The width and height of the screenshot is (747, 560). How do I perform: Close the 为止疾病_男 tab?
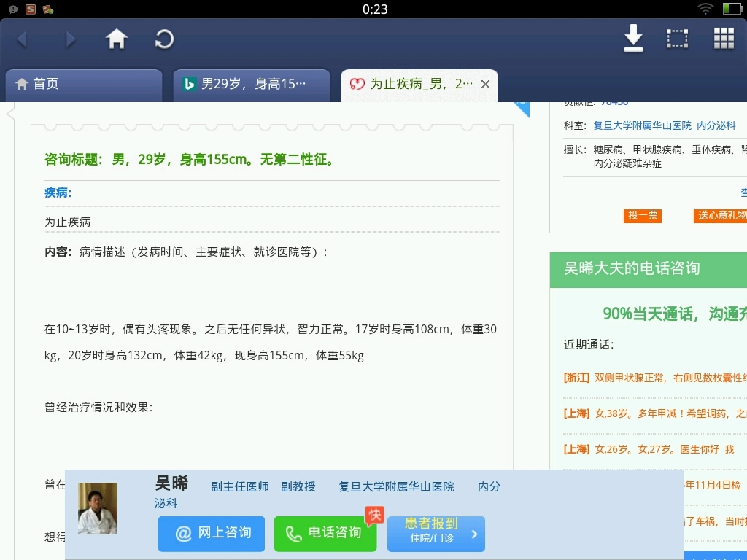pyautogui.click(x=485, y=85)
